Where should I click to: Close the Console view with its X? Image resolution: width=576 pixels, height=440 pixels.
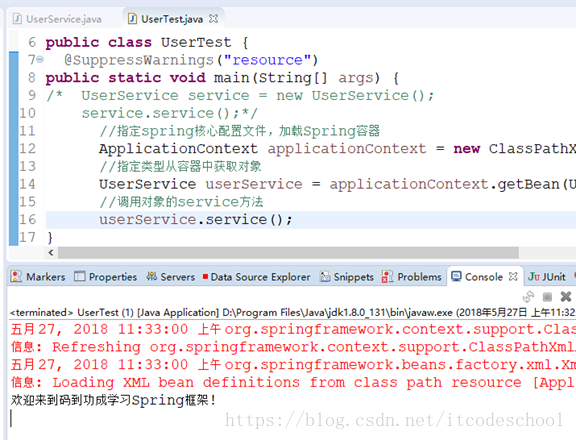click(x=513, y=276)
